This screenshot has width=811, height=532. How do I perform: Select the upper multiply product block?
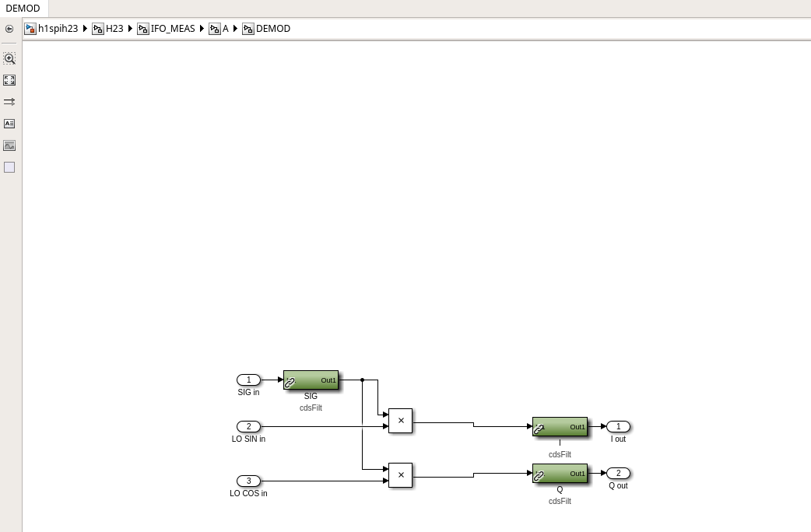tap(400, 421)
